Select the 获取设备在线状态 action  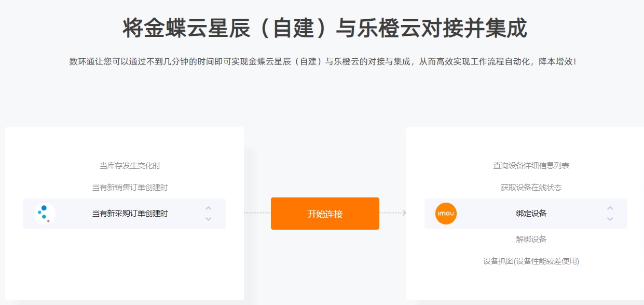(x=531, y=188)
